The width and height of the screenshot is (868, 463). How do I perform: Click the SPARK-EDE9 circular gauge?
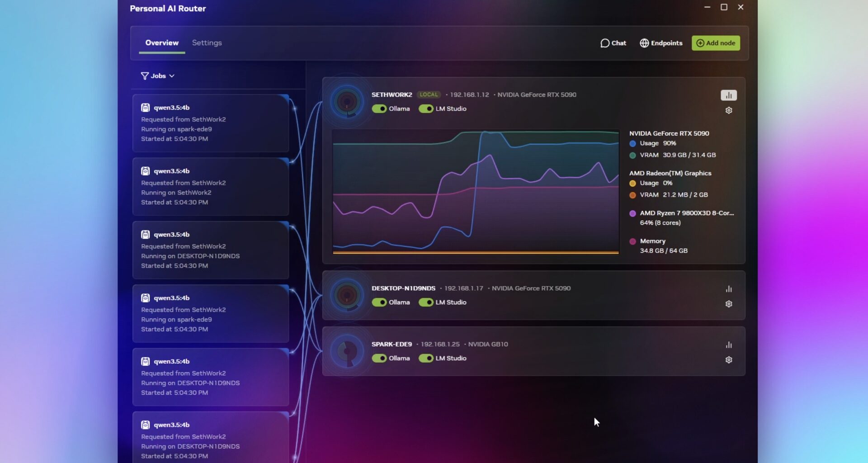pos(347,351)
